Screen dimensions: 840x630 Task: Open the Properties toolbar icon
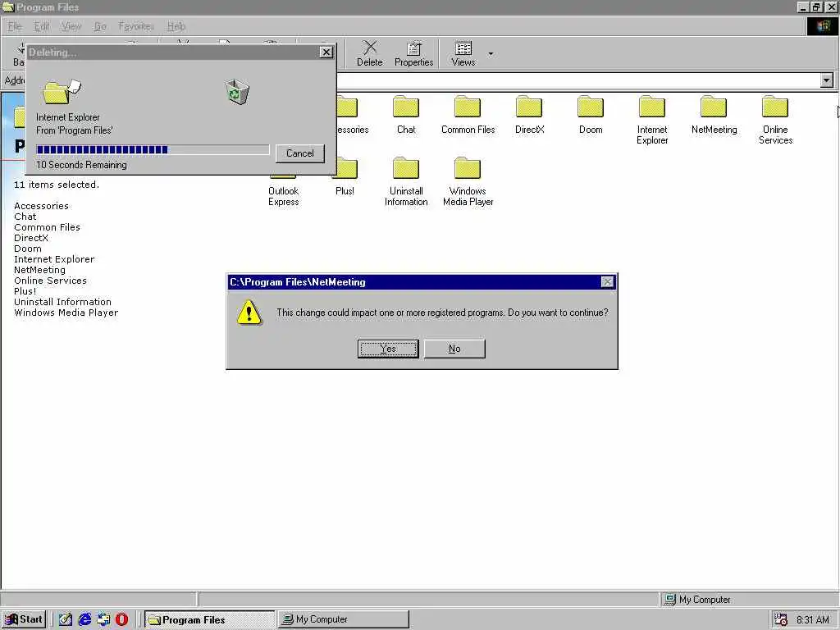413,53
